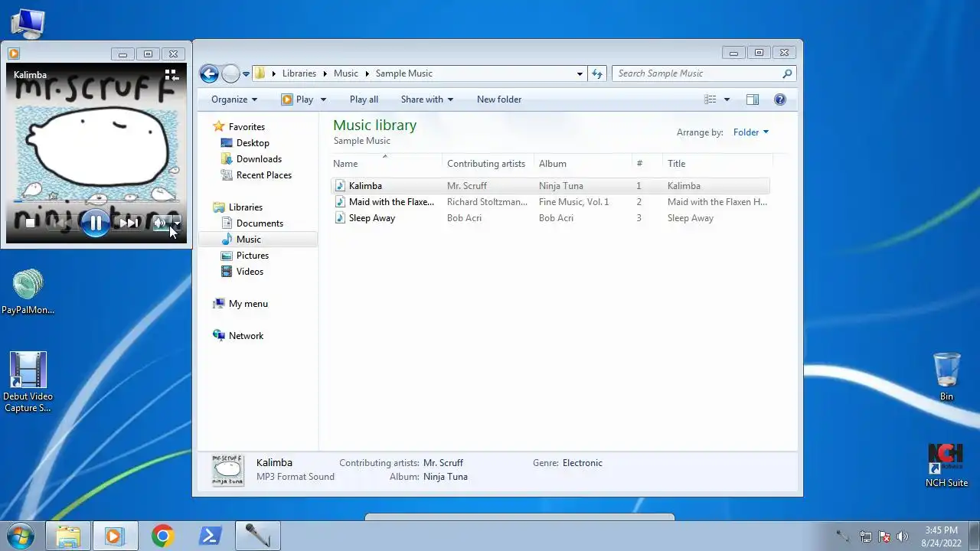Sort by # track column header
The image size is (980, 551).
647,163
